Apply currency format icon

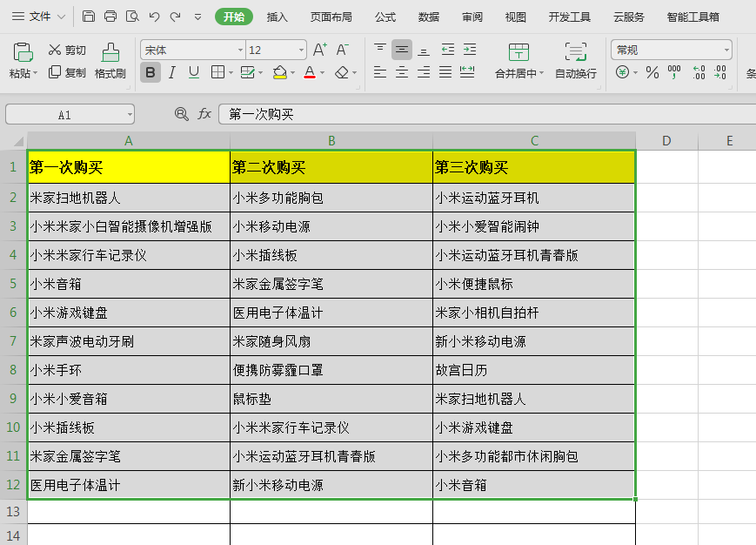(x=622, y=73)
